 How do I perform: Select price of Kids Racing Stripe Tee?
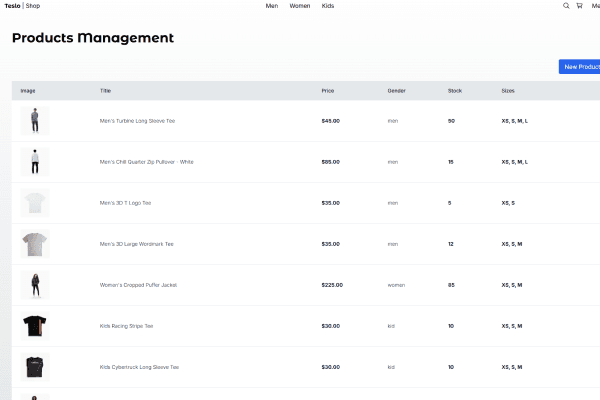click(331, 326)
